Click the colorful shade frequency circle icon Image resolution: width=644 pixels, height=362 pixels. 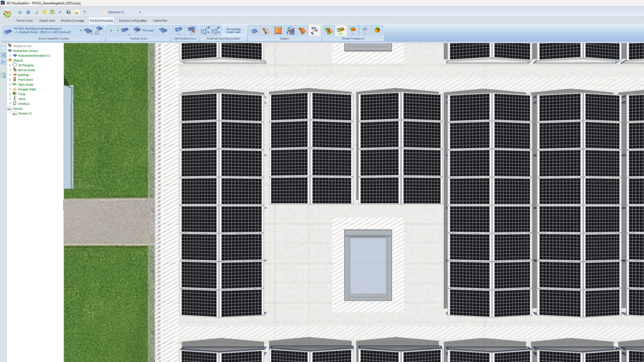click(x=377, y=30)
